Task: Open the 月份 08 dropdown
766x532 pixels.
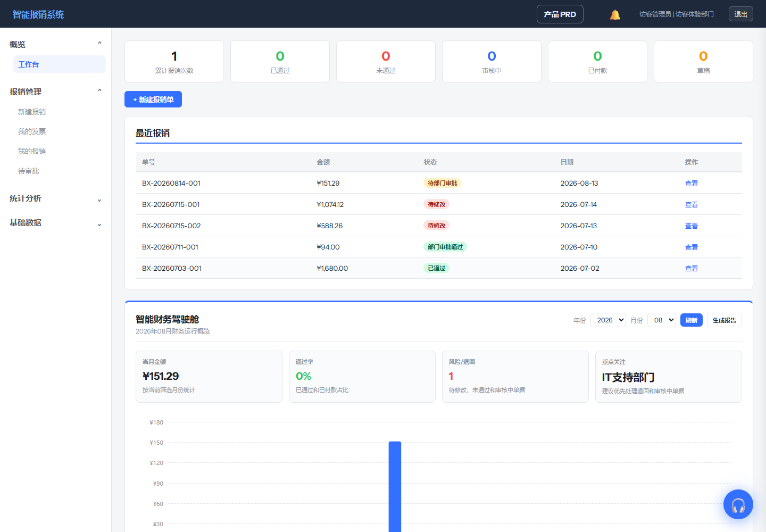Action: (x=662, y=320)
